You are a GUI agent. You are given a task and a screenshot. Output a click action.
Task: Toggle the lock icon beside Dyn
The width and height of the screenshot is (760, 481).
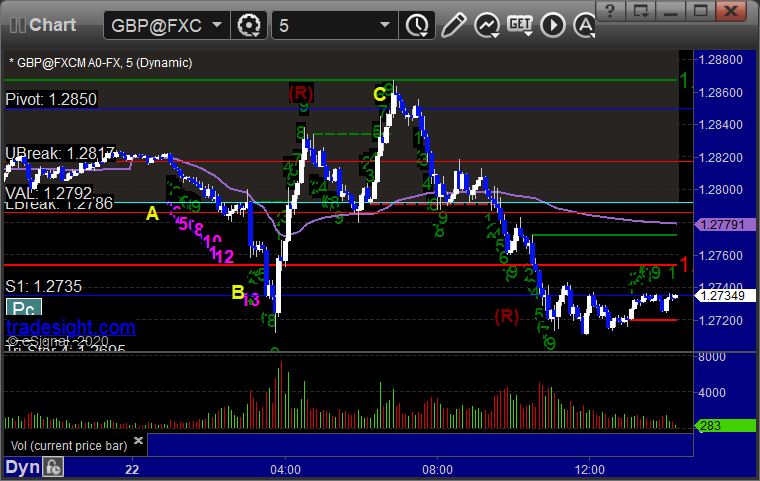click(53, 467)
